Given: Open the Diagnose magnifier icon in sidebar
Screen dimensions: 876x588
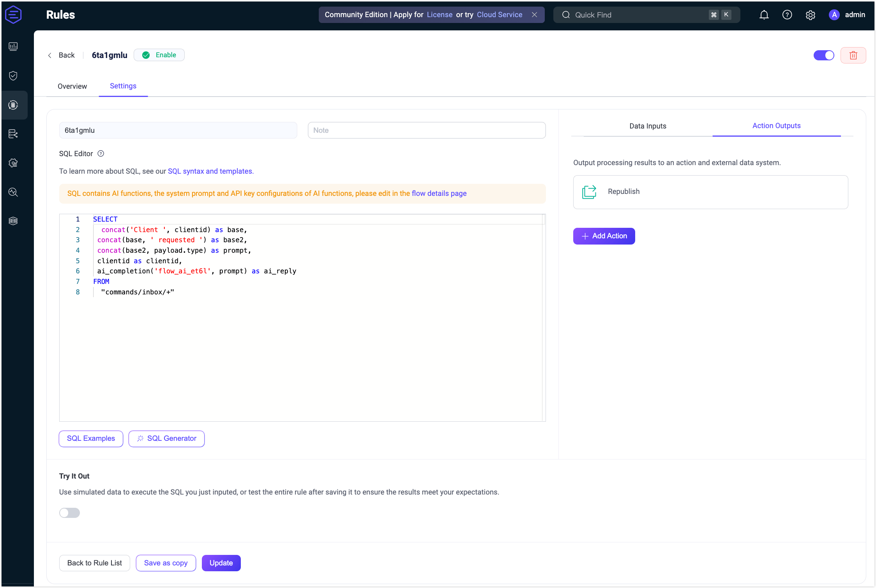Looking at the screenshot, I should (x=13, y=192).
